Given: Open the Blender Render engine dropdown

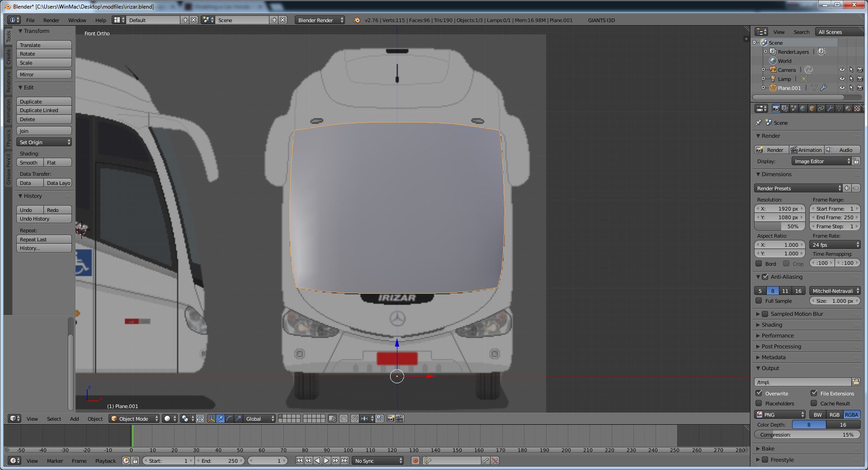Looking at the screenshot, I should point(320,20).
